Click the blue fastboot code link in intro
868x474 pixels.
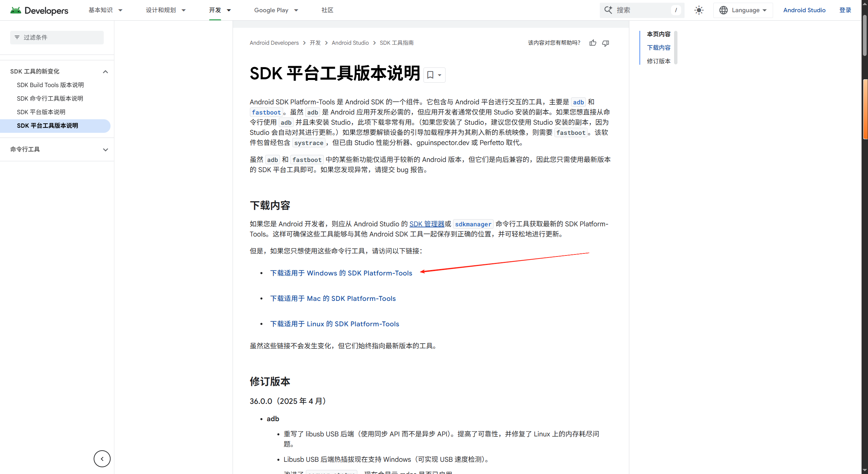click(x=266, y=112)
